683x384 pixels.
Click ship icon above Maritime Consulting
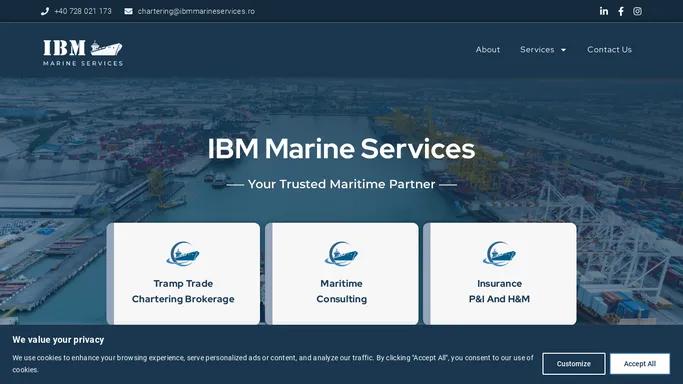pos(342,254)
